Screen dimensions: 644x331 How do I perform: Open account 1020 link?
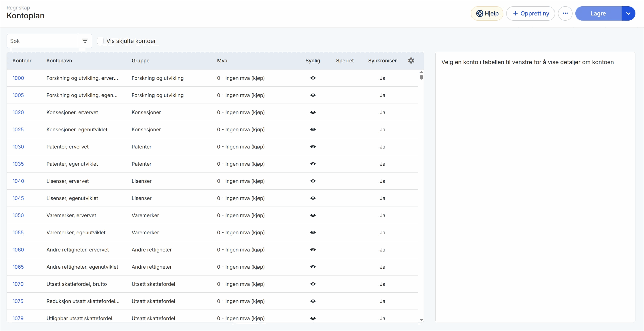point(18,112)
